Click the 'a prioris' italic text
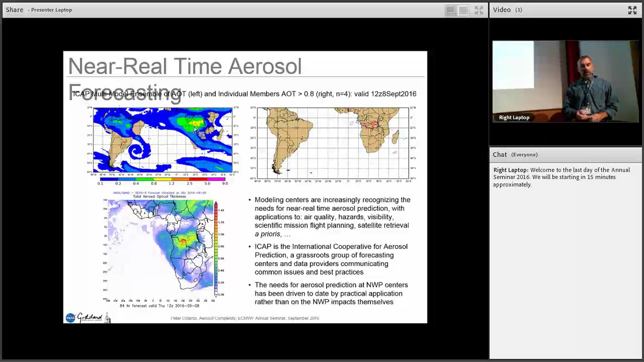This screenshot has width=644, height=362. (x=267, y=234)
